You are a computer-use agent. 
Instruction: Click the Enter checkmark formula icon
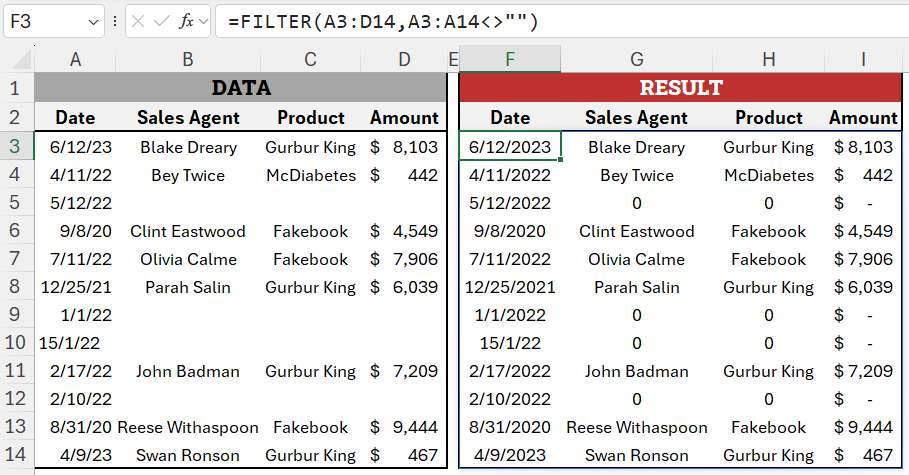[162, 22]
